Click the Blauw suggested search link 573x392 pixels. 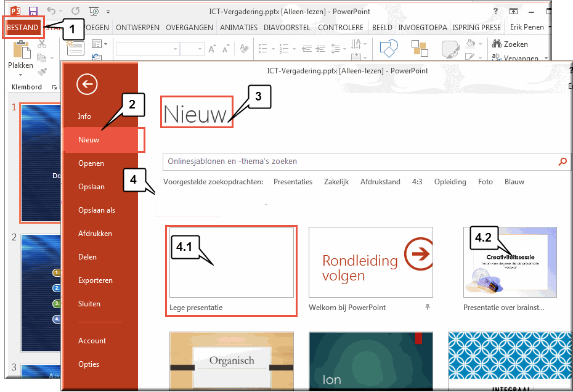click(x=514, y=182)
